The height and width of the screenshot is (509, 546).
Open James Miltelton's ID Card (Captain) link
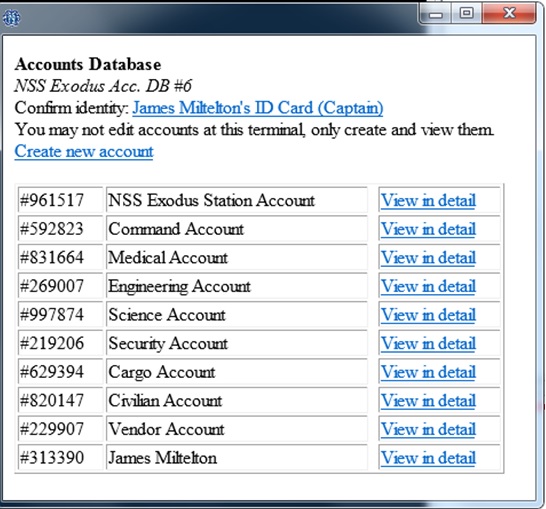258,108
